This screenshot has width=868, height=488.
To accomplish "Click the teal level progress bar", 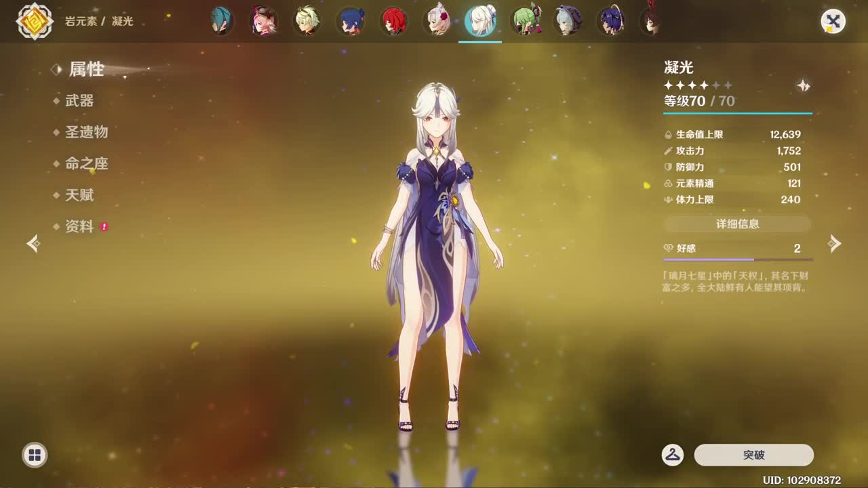I will [x=738, y=113].
